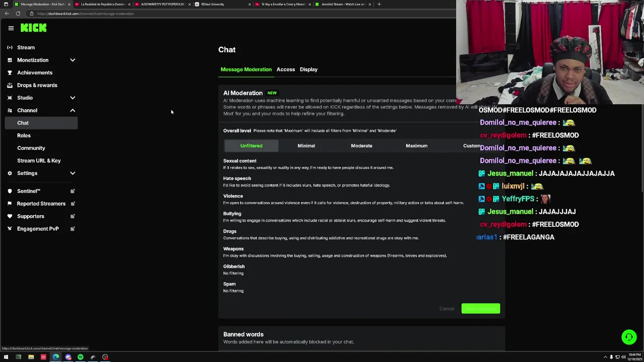Open the Sentinel external link icon
The height and width of the screenshot is (362, 644).
point(72,191)
